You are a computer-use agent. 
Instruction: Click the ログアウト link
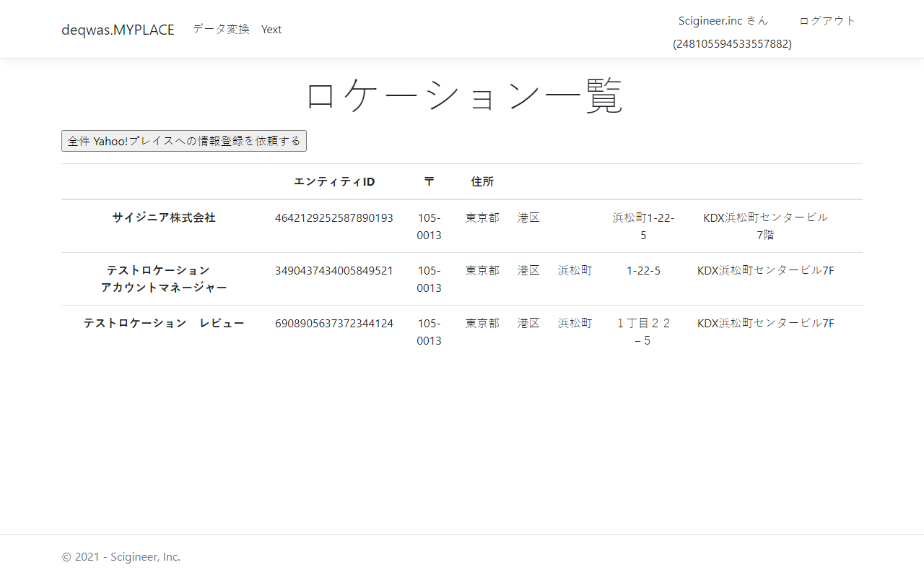(827, 20)
